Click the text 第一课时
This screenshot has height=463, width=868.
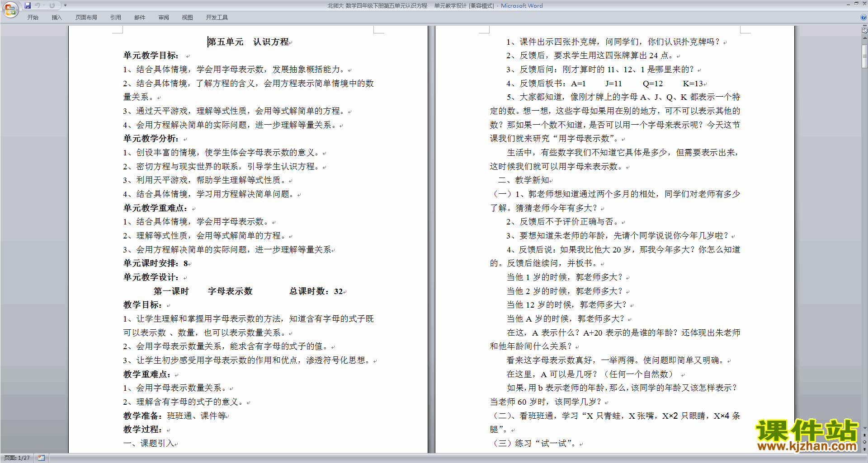(171, 291)
